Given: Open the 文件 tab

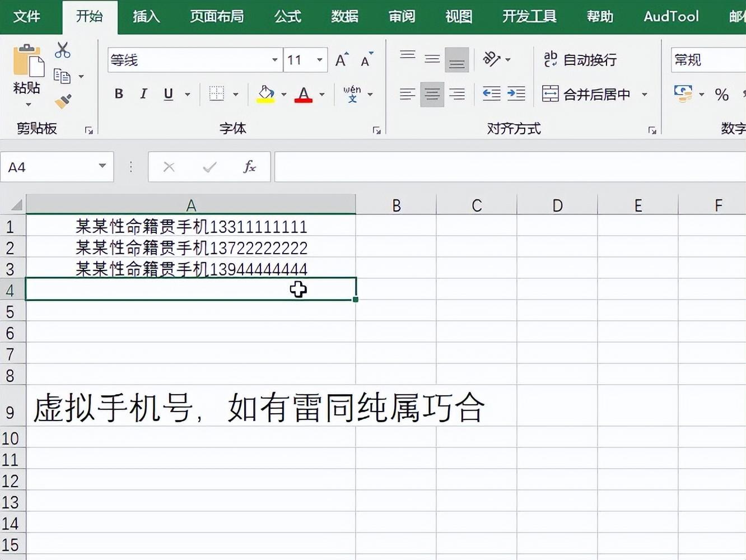Looking at the screenshot, I should click(26, 16).
